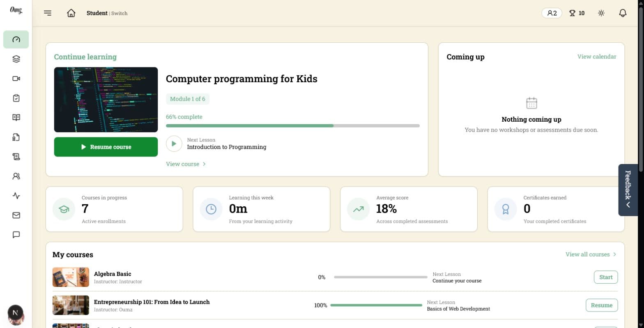Viewport: 644px width, 328px height.
Task: Follow the View course chevron link
Action: 186,164
